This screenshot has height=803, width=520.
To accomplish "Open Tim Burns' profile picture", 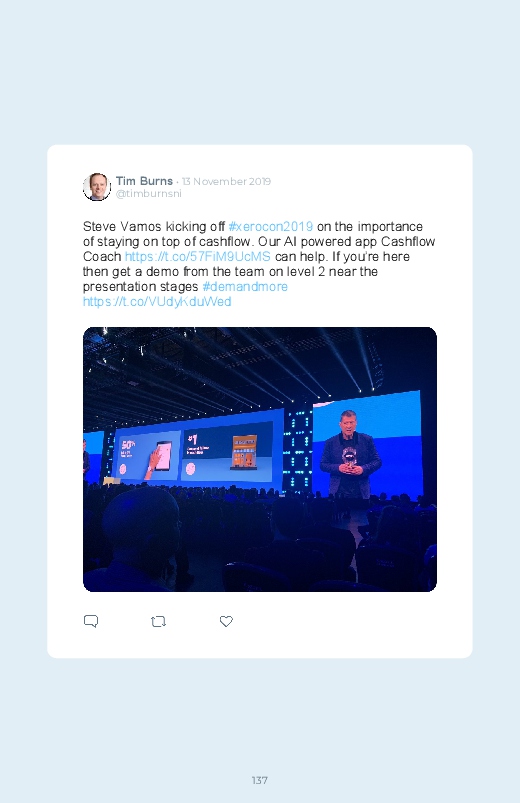I will (97, 187).
